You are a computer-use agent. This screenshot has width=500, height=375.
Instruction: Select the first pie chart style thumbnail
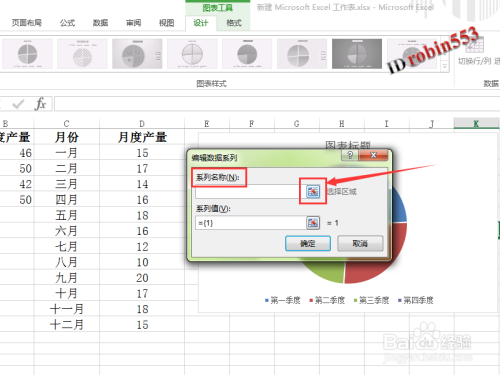point(27,54)
